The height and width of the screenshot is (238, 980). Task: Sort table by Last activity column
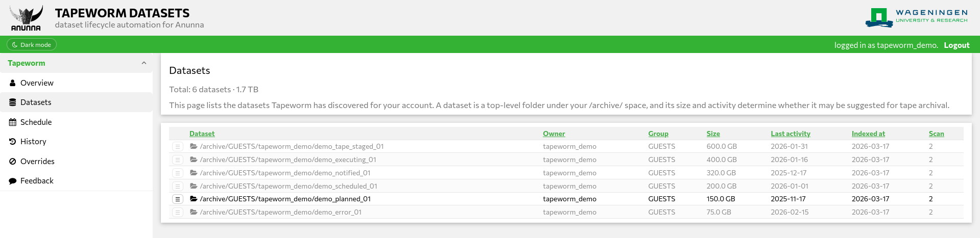tap(790, 134)
